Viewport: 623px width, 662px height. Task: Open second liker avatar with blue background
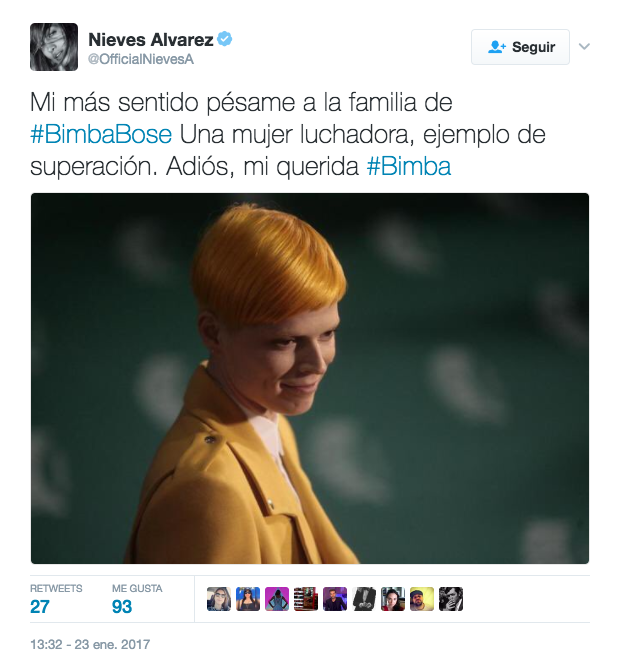click(x=248, y=599)
